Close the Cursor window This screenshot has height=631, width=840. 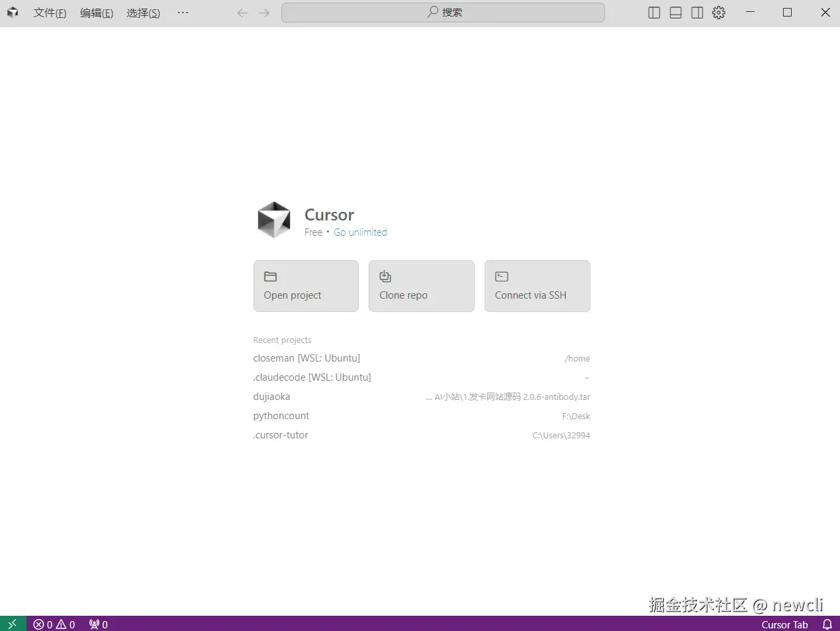click(825, 13)
